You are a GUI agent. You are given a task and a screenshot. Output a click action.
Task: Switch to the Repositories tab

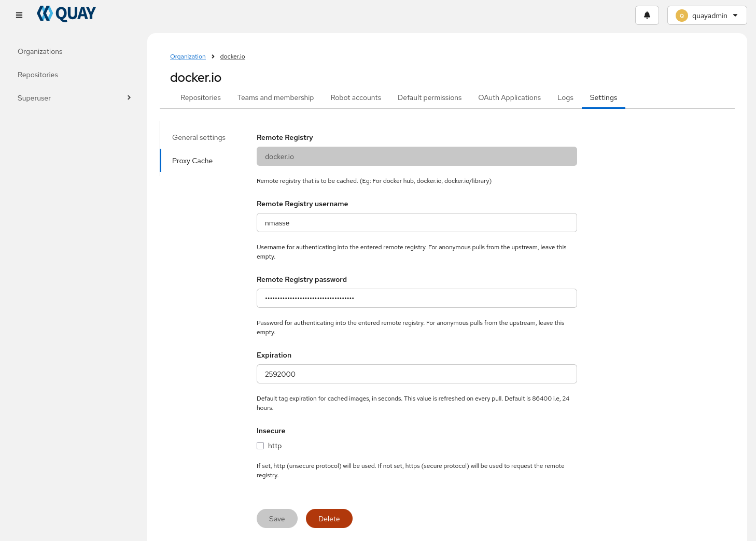tap(201, 97)
